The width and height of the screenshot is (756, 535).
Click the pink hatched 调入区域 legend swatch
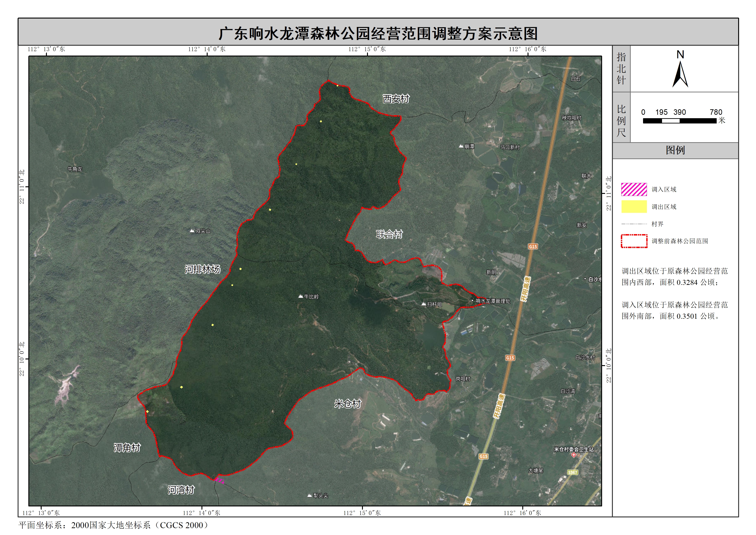point(634,189)
